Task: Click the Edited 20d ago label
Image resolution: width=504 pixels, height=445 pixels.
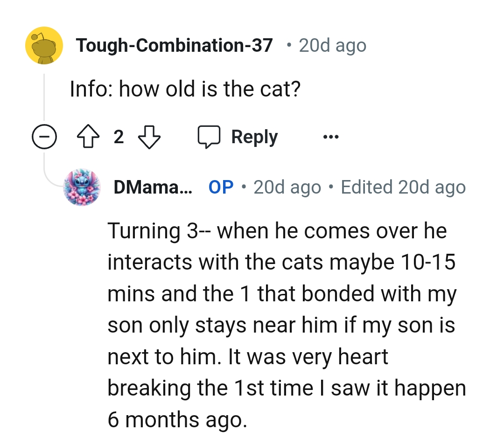Action: pyautogui.click(x=403, y=187)
